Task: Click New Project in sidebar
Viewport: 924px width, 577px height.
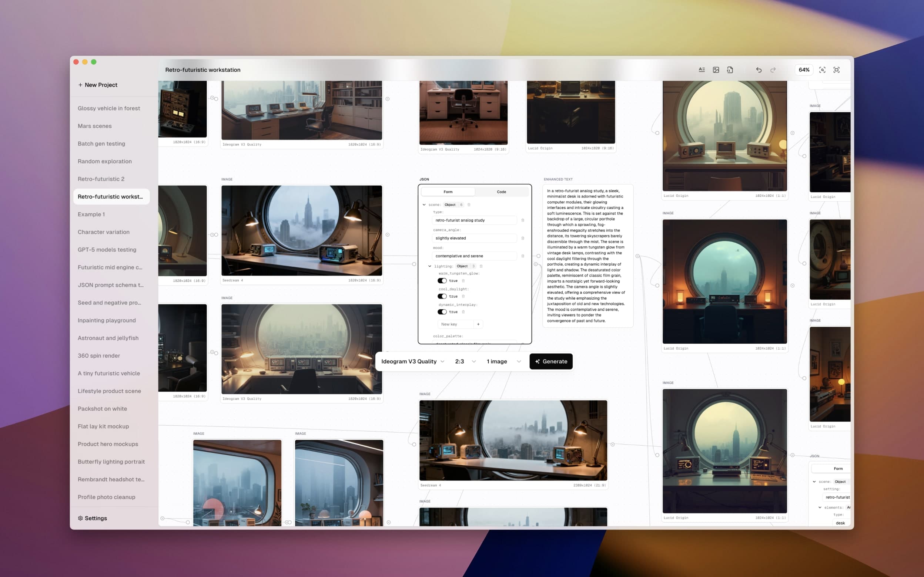Action: pyautogui.click(x=98, y=85)
